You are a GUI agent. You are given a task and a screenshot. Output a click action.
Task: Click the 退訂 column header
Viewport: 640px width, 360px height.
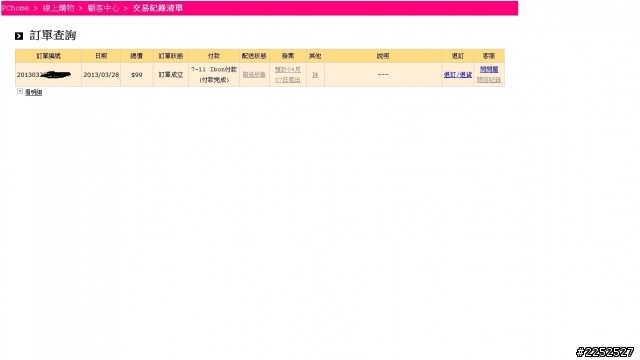(x=458, y=56)
